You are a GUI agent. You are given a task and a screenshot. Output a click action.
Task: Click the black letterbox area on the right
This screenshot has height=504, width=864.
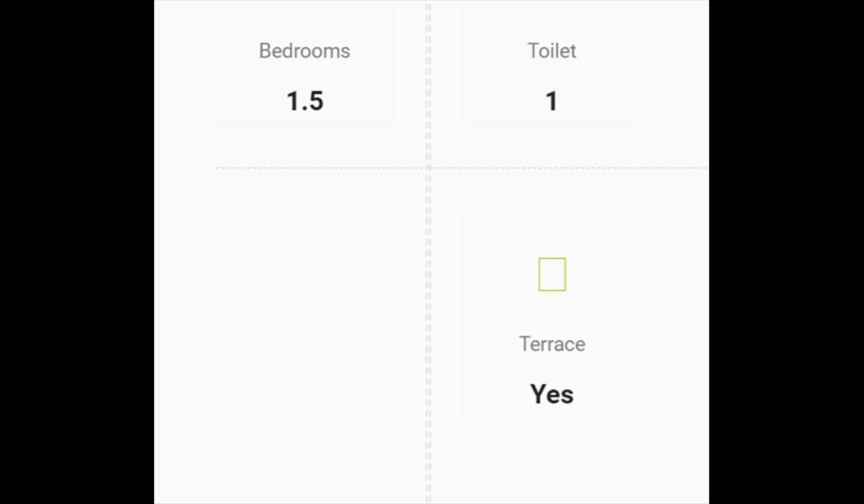786,252
